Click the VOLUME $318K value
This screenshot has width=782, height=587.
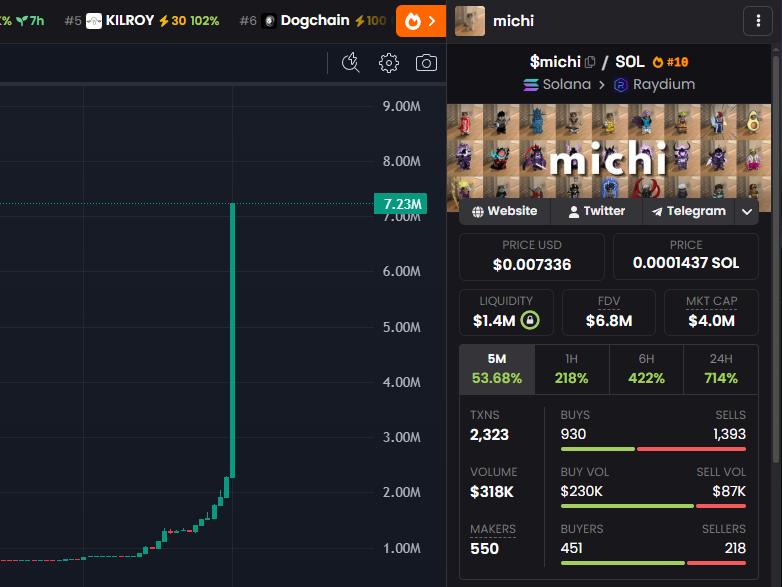click(492, 492)
